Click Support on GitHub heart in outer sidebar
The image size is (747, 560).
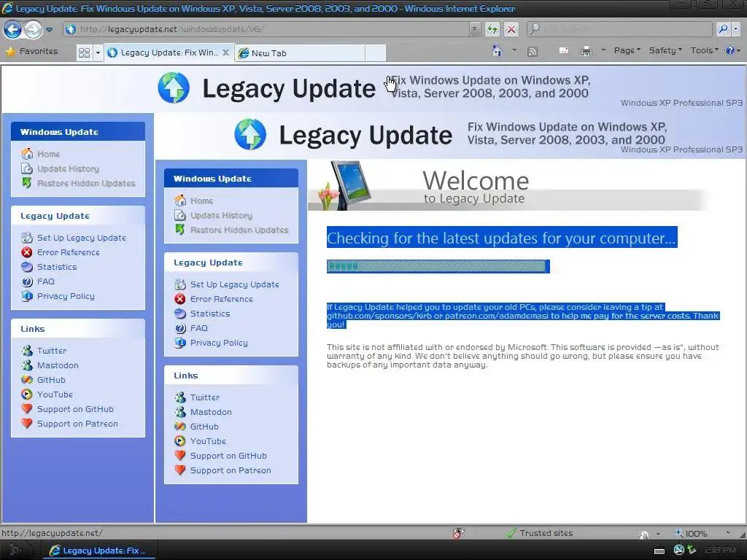[27, 409]
